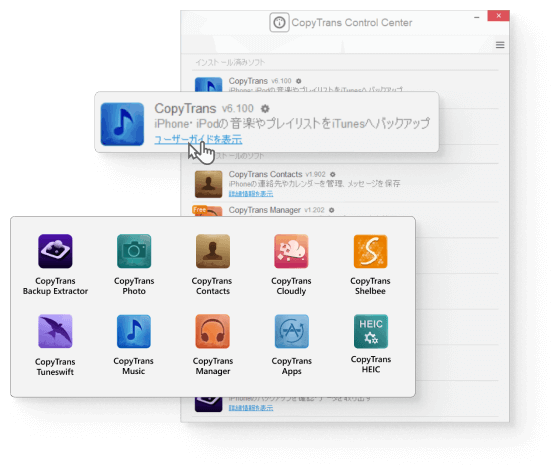
Task: Open CopyTrans Backup Extractor icon
Action: coord(55,251)
